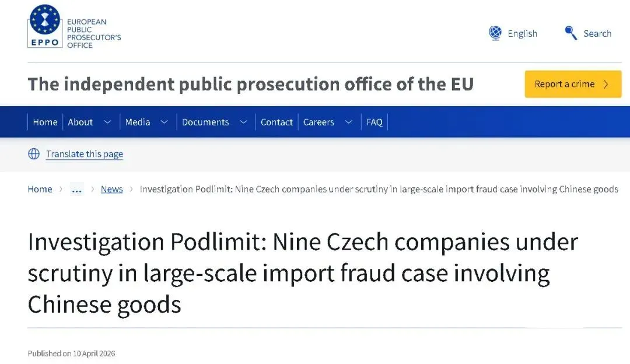The image size is (630, 364).
Task: Click the magnifying glass search icon
Action: (571, 33)
